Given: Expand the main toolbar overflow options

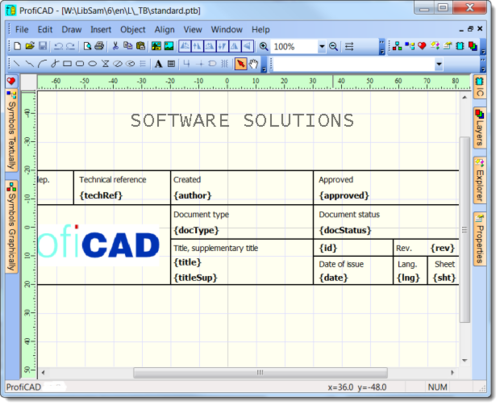Looking at the screenshot, I should (x=382, y=47).
